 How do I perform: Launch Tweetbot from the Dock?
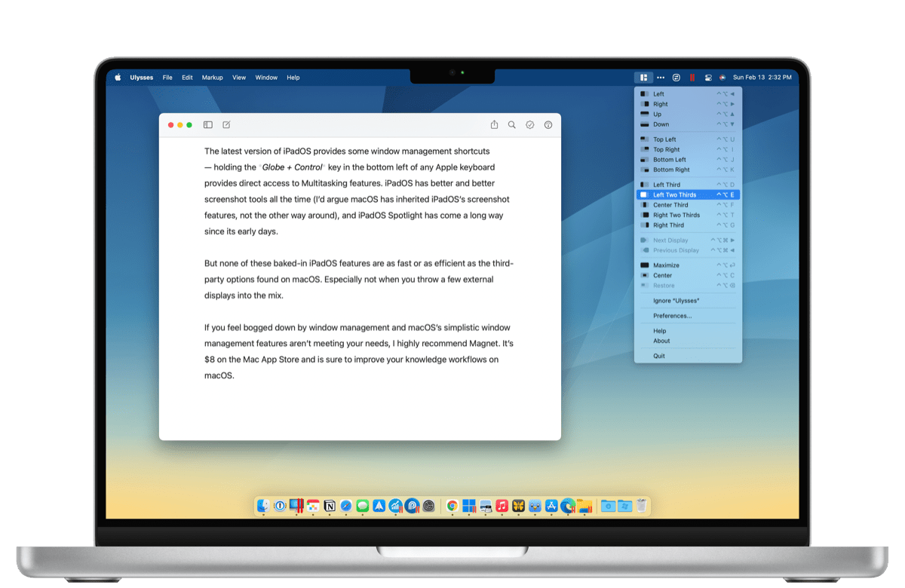point(535,506)
